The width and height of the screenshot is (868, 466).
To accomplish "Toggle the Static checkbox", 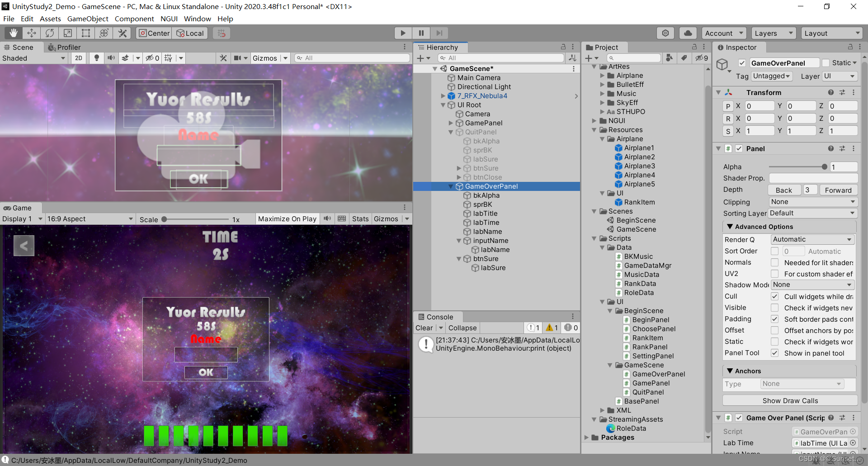I will [826, 63].
